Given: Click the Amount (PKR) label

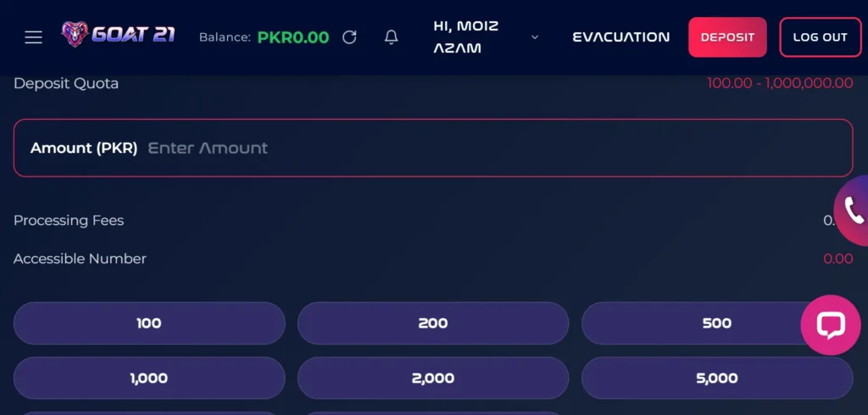Looking at the screenshot, I should (84, 148).
